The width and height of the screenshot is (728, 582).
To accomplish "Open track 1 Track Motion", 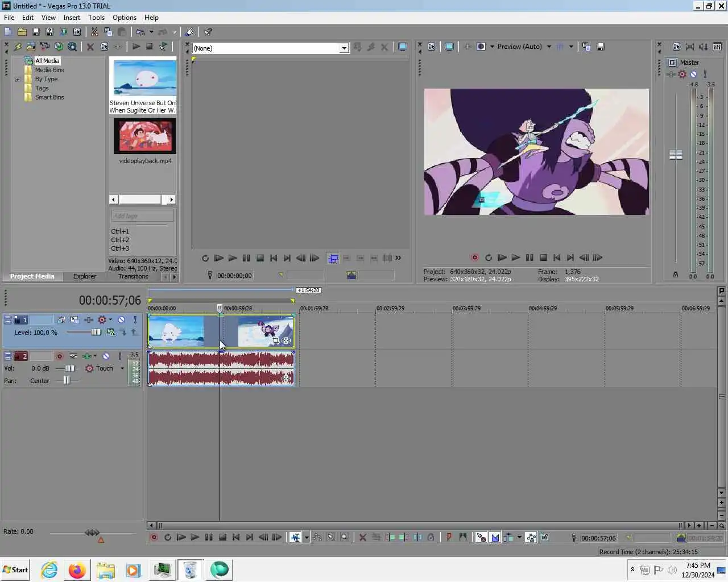I will [x=75, y=320].
